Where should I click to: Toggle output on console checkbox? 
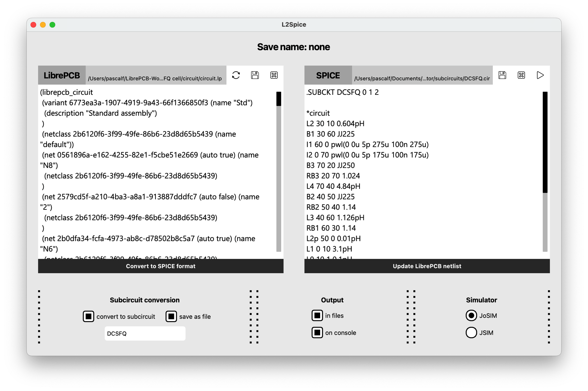[x=317, y=333]
